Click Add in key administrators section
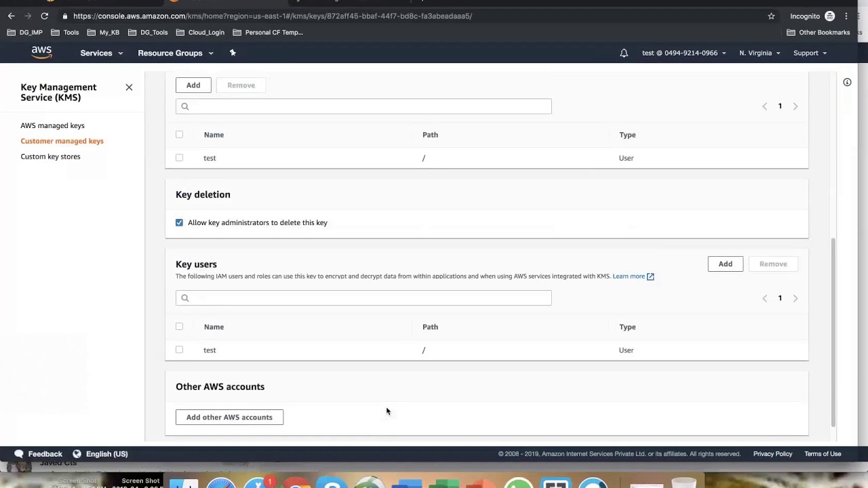This screenshot has width=868, height=488. (x=193, y=85)
